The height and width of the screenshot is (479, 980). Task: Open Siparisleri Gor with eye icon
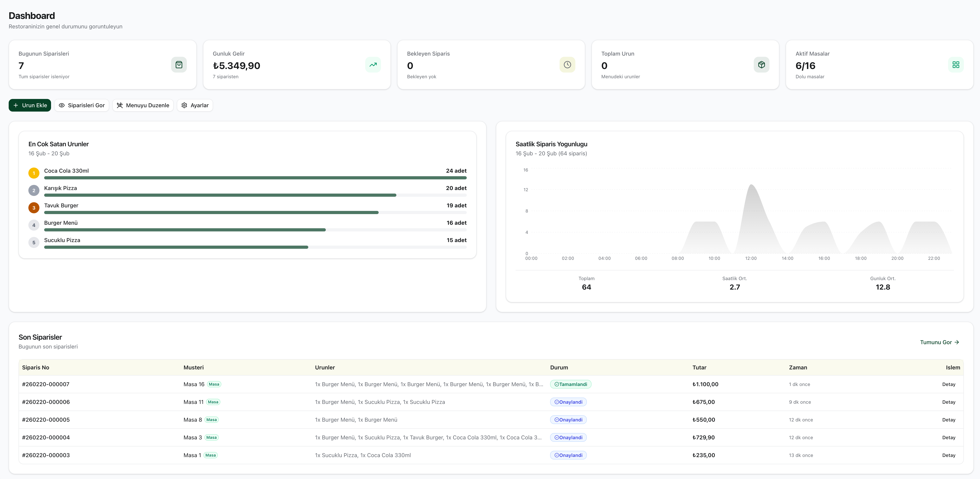point(82,105)
